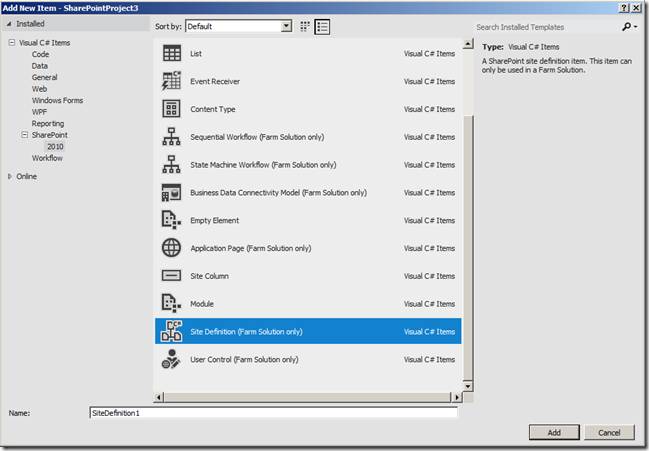Image resolution: width=649 pixels, height=451 pixels.
Task: Click the template list down arrow
Action: 468,386
